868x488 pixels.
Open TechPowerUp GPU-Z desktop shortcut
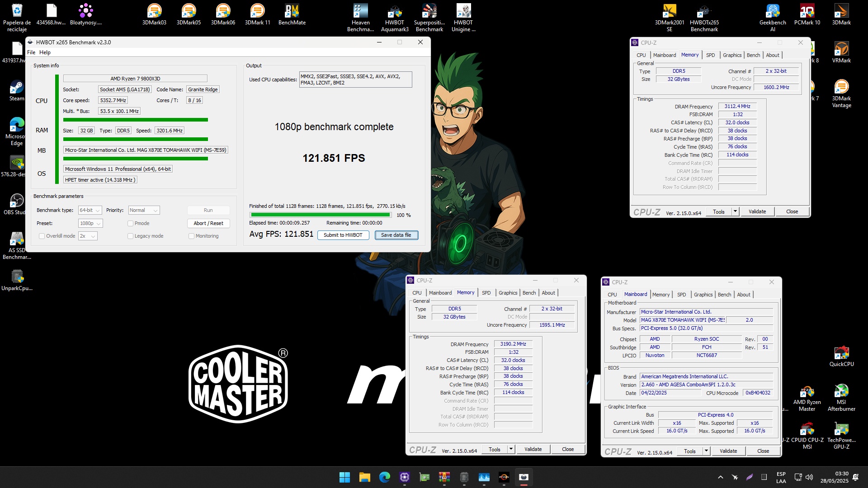pyautogui.click(x=841, y=436)
